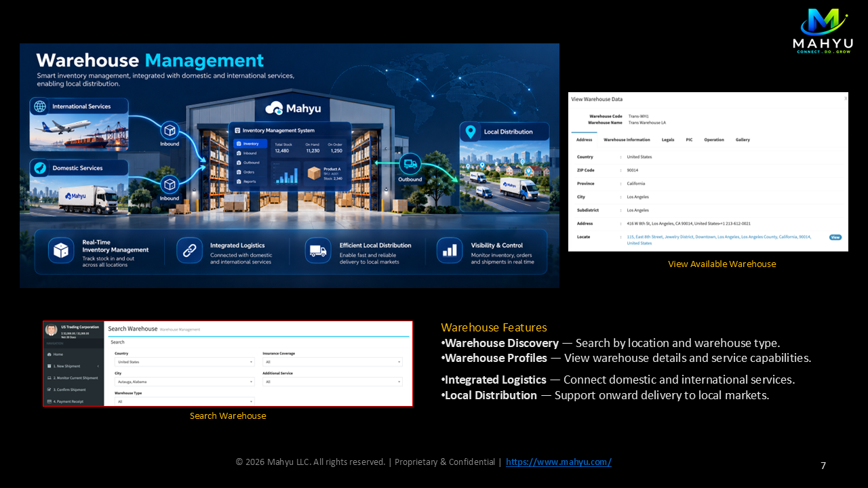868x488 pixels.
Task: Open the Warehouse Type dropdown
Action: (184, 401)
